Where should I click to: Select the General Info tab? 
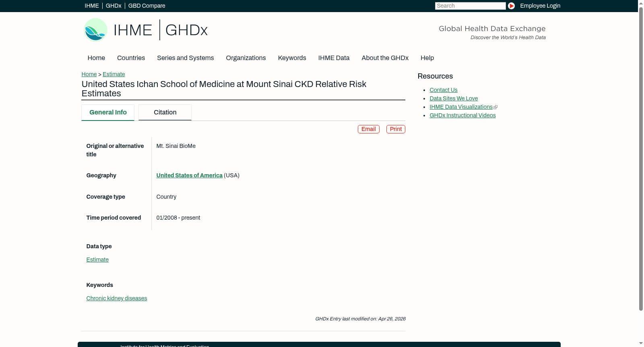click(x=108, y=112)
